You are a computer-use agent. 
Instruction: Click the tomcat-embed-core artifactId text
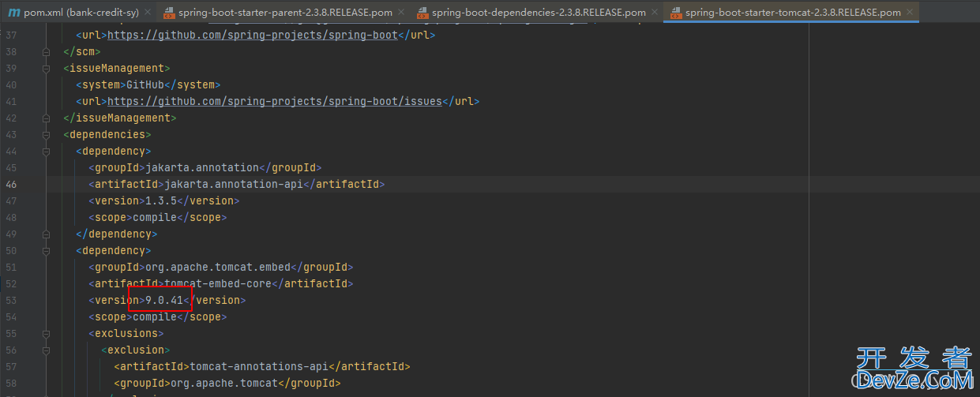coord(218,283)
